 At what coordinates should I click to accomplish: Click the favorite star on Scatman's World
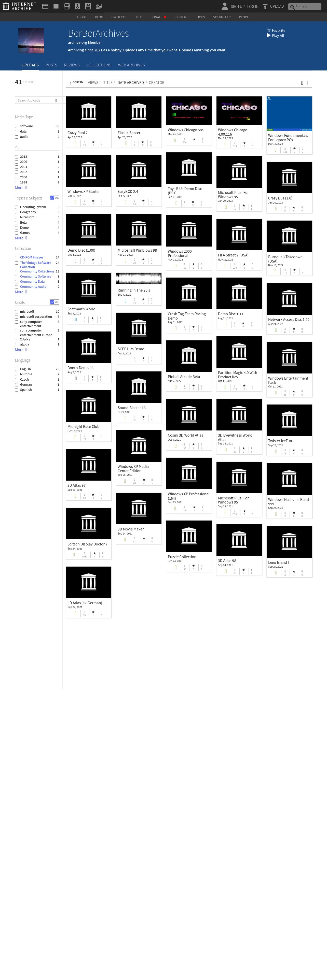tap(92, 319)
